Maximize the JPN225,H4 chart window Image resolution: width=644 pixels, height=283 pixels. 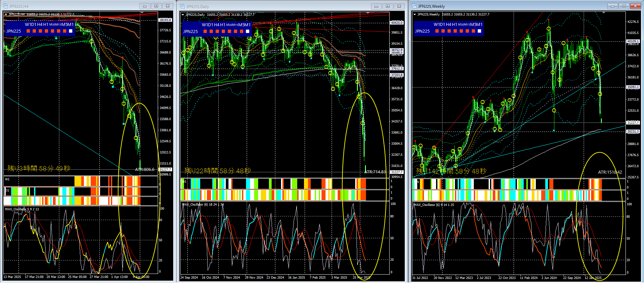[156, 6]
